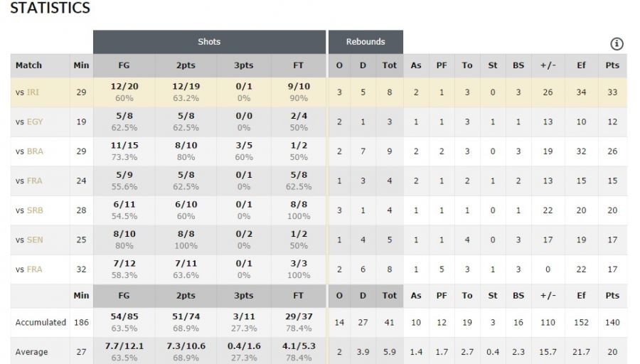Open the IRI match link
This screenshot has width=640, height=364.
click(33, 92)
